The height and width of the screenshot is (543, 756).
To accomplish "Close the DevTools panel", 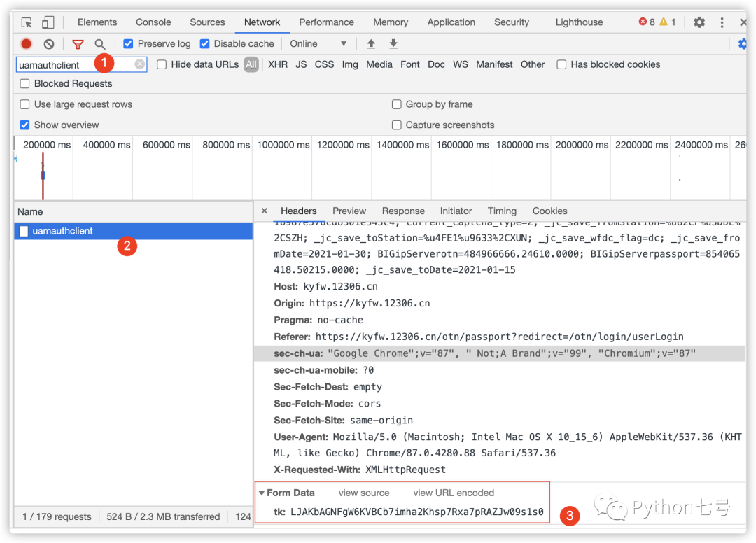I will click(743, 22).
